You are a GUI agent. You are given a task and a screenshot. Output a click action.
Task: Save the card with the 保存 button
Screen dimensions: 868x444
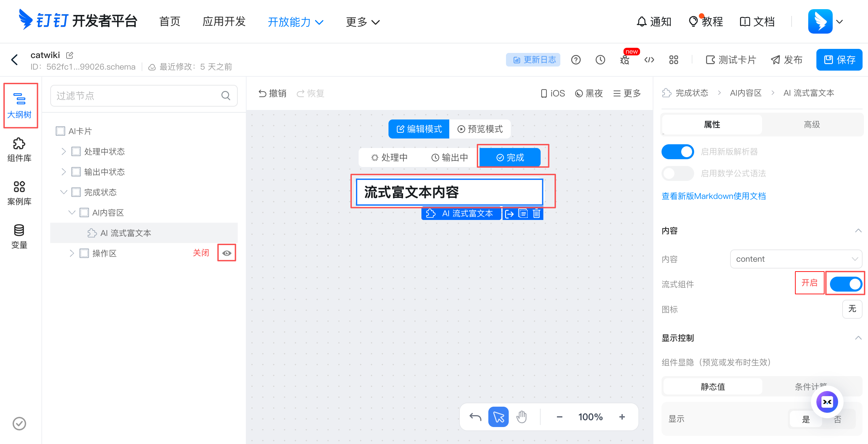coord(839,60)
